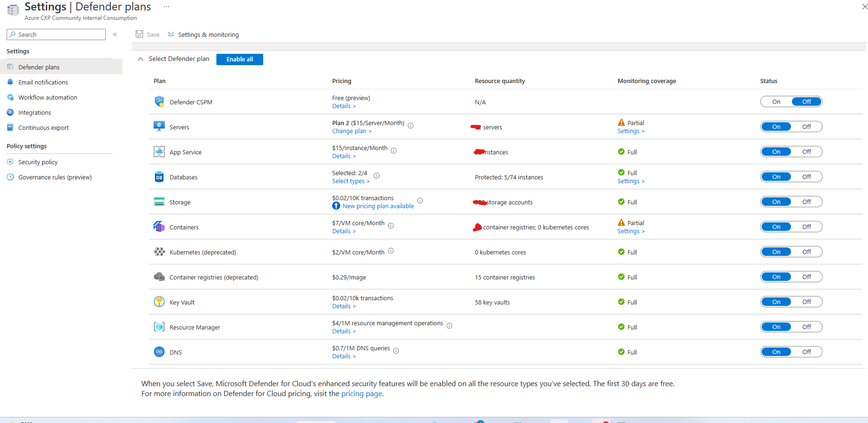Turn off the Resource Manager plan
This screenshot has width=868, height=423.
807,327
